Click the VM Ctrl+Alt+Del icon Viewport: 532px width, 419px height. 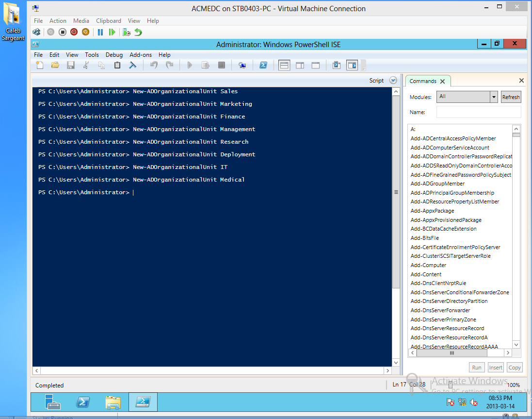[36, 32]
